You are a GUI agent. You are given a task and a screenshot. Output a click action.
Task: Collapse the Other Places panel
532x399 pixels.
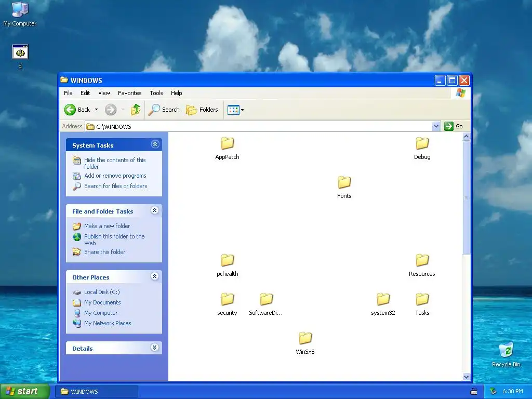point(155,276)
